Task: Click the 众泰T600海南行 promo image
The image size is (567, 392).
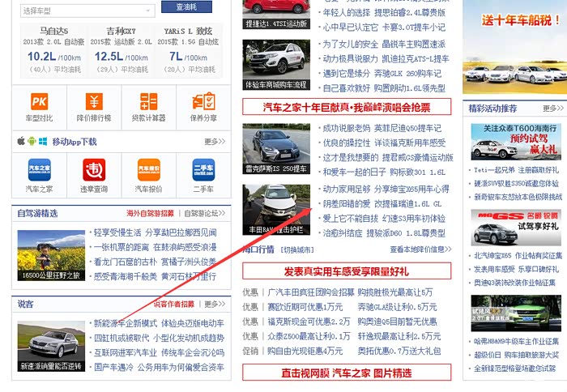Action: [516, 142]
